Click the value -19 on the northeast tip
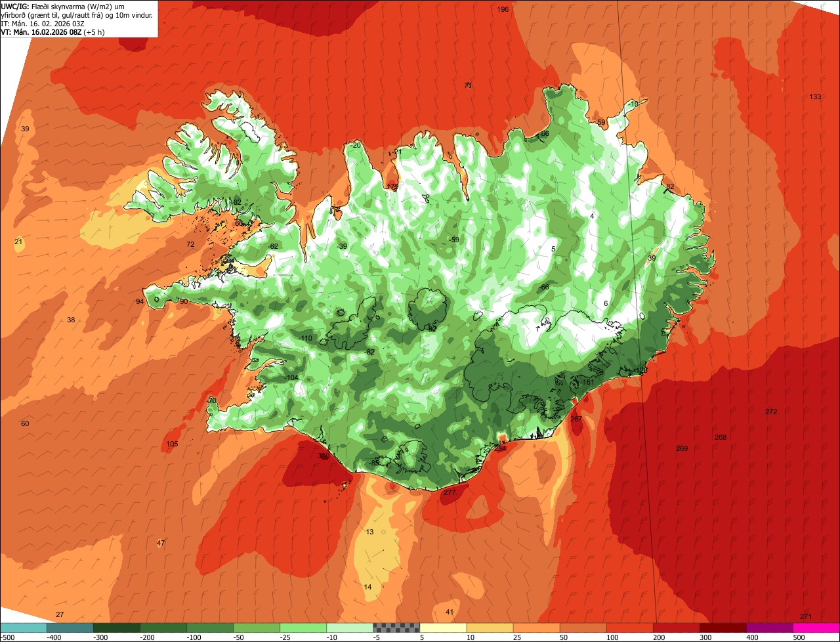Viewport: 840px width, 642px height. tap(633, 104)
